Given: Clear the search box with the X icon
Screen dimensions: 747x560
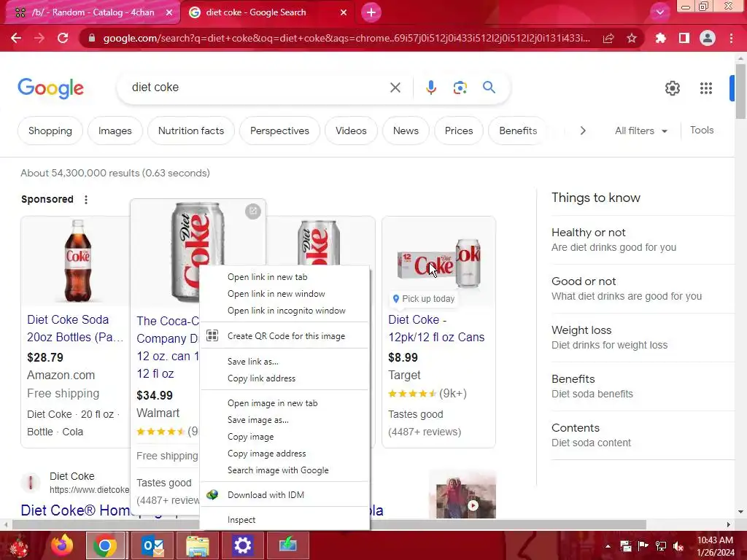Looking at the screenshot, I should point(395,87).
